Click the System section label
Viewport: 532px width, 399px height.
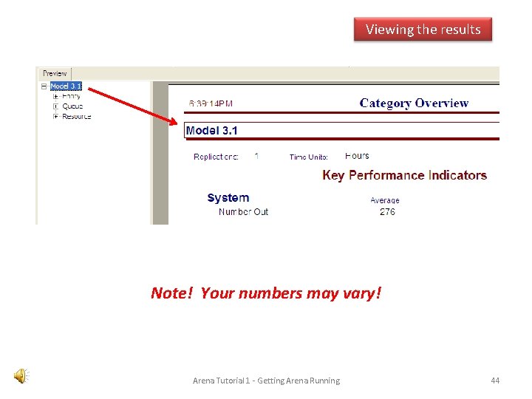228,198
